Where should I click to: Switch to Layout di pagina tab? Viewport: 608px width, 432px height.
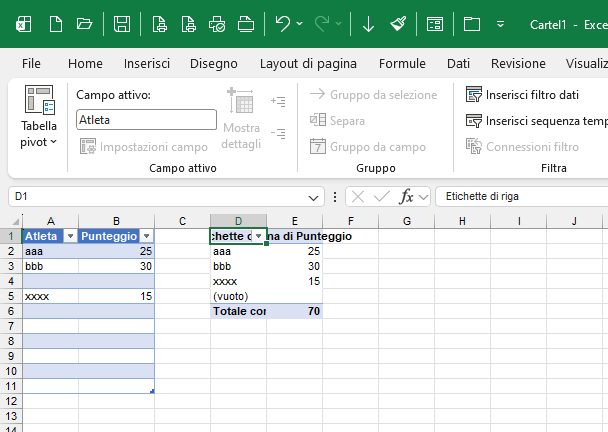(308, 64)
